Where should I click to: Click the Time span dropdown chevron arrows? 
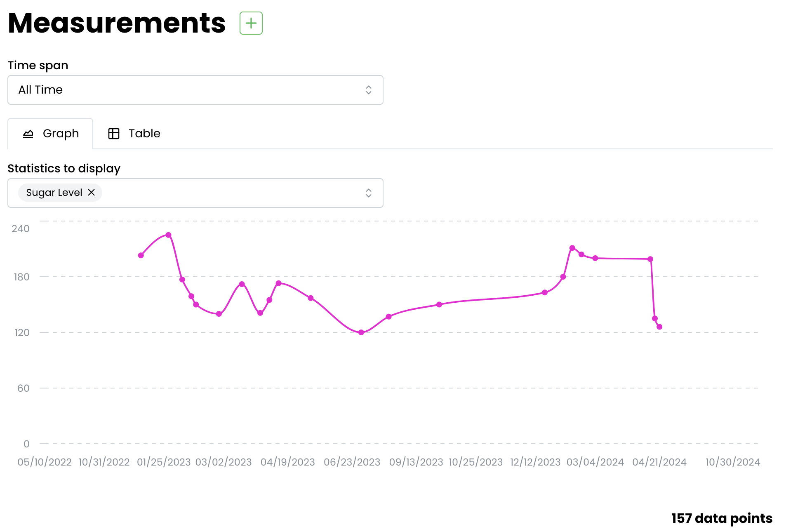[369, 90]
